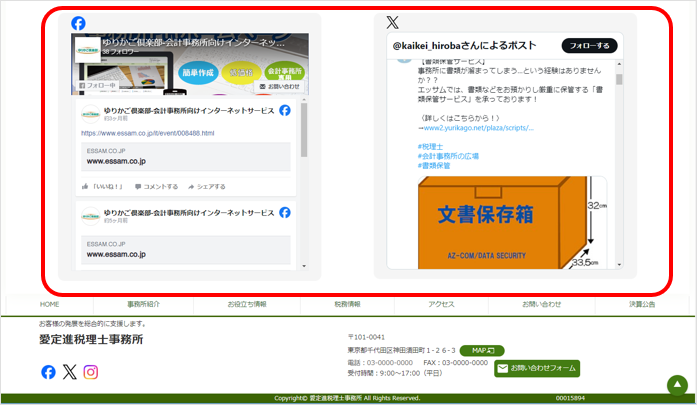Screen dimensions: 697x405
Task: Click first post's page name ゆりかご倶楽部
Action: click(x=189, y=111)
